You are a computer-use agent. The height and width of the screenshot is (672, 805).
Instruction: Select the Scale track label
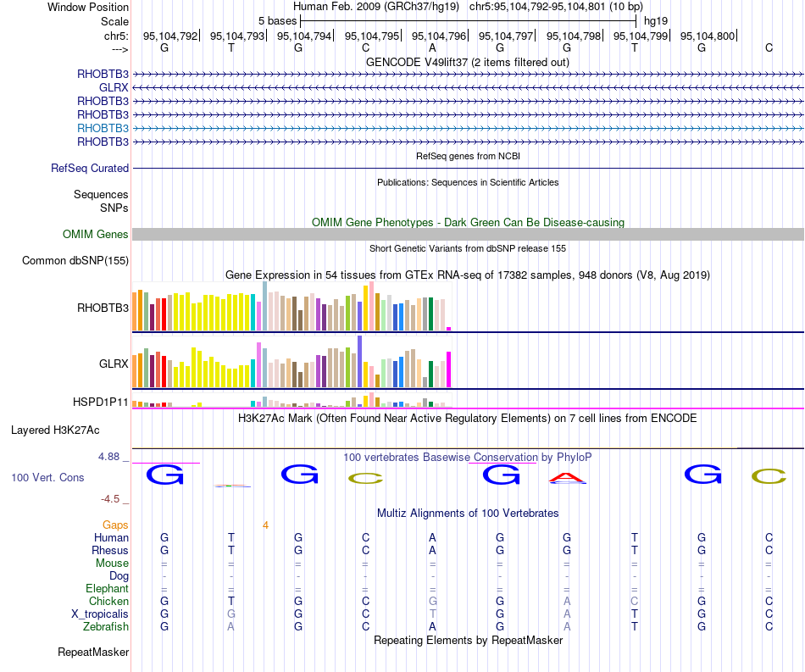click(x=114, y=21)
